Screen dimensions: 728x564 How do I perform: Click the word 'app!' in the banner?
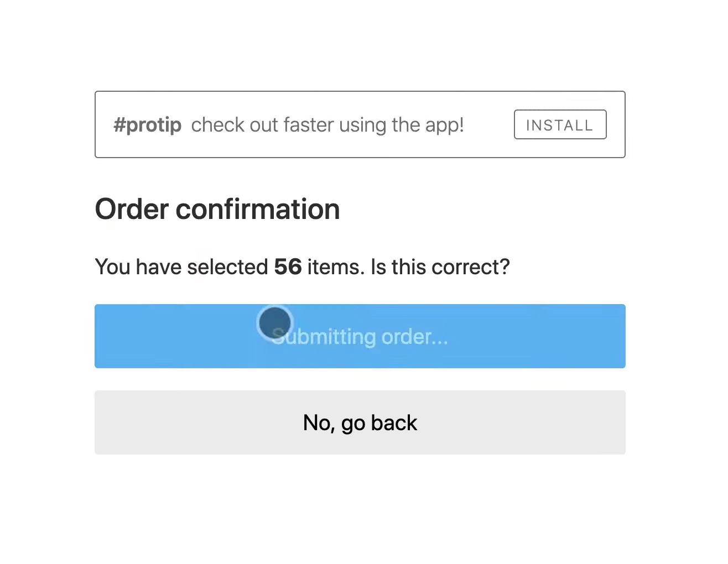445,126
